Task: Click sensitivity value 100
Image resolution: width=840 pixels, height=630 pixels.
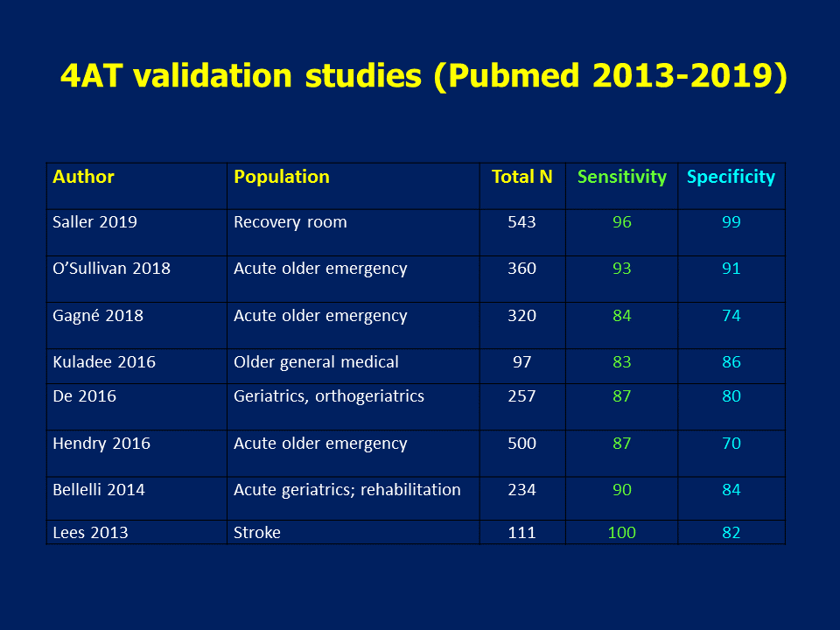Action: coord(622,533)
